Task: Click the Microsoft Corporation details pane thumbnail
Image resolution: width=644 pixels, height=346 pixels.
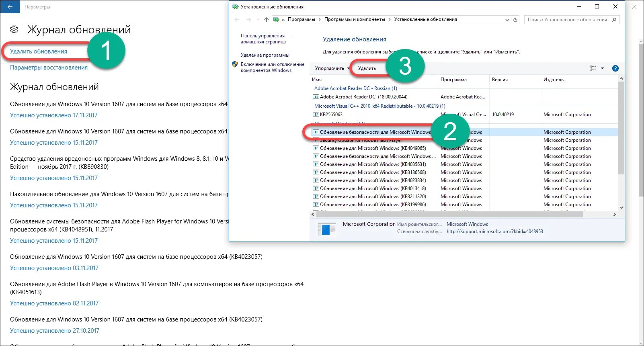Action: pyautogui.click(x=327, y=229)
